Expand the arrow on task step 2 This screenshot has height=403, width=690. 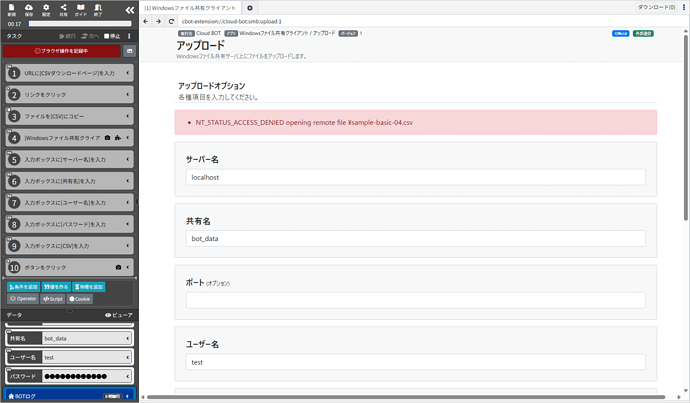coord(128,95)
